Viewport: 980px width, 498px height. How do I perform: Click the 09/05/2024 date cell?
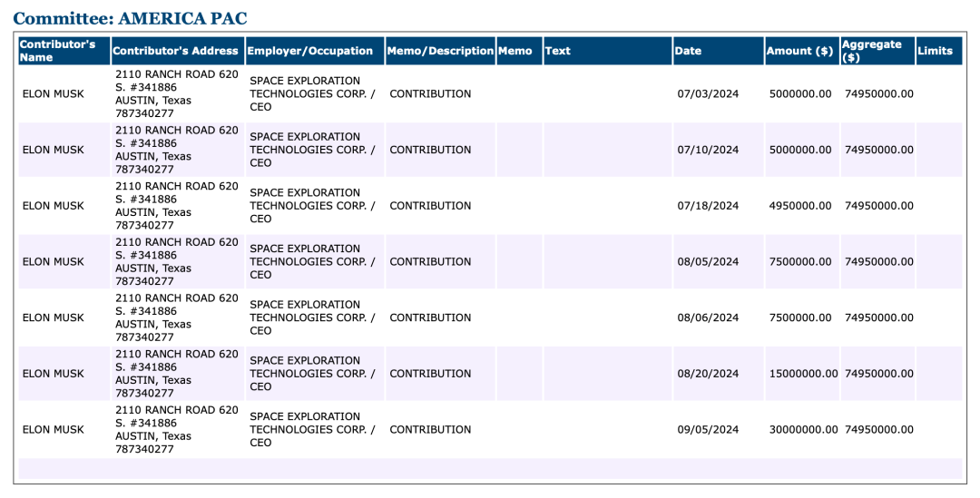(x=708, y=430)
